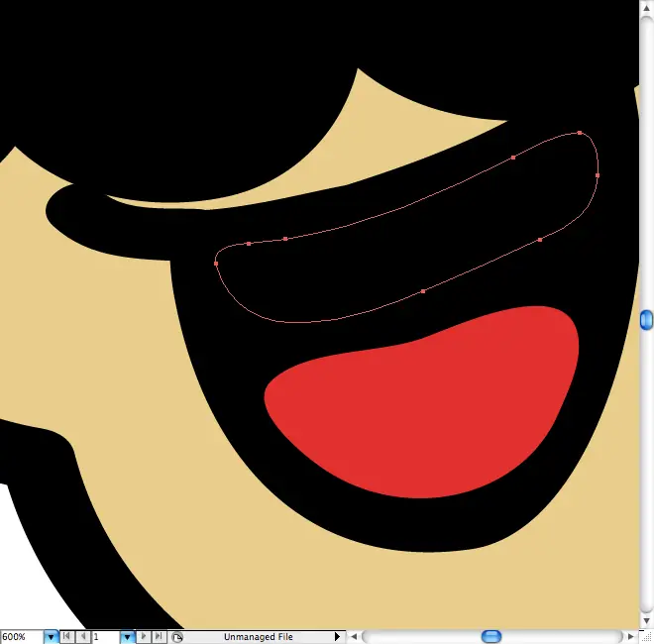Click the window resize grip corner
This screenshot has height=644, width=654.
[x=646, y=637]
